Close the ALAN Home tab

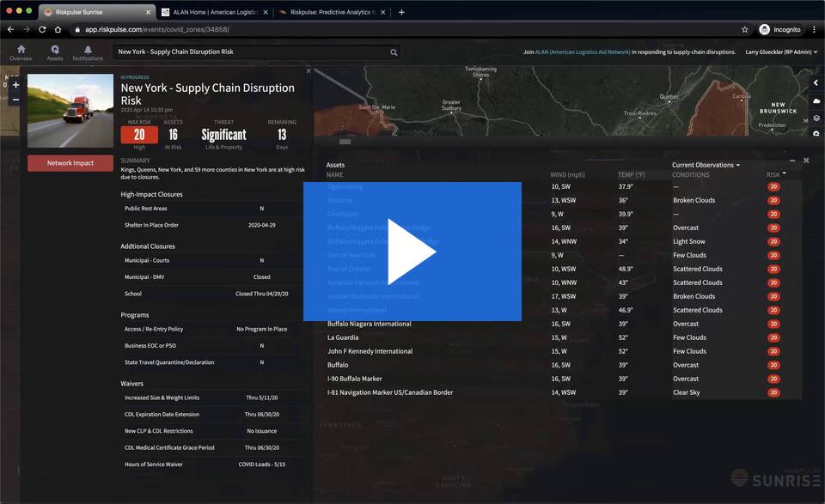point(266,12)
